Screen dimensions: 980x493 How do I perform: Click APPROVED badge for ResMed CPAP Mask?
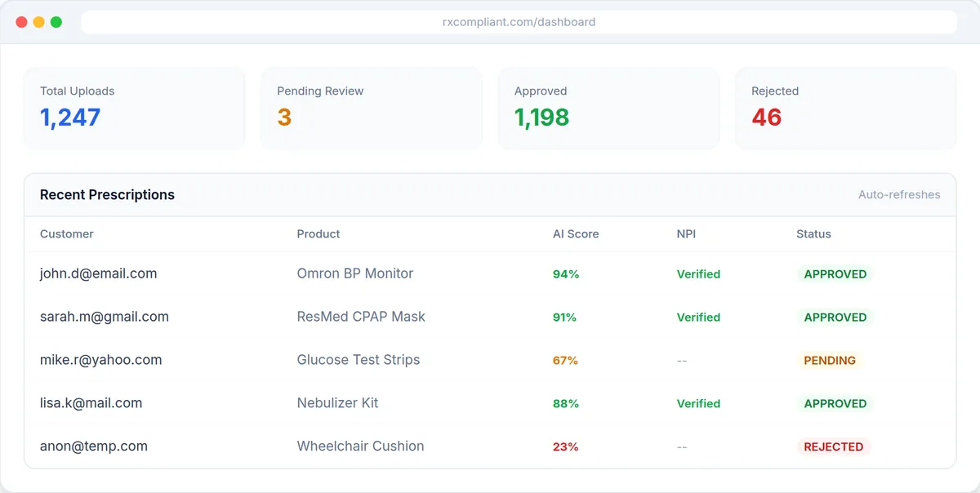pyautogui.click(x=835, y=318)
